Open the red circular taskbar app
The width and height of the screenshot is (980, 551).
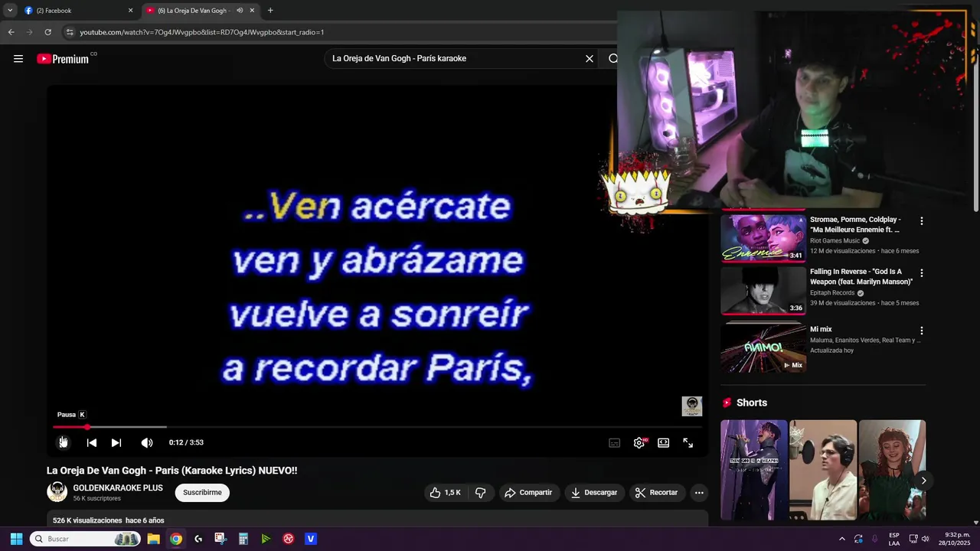tap(289, 539)
